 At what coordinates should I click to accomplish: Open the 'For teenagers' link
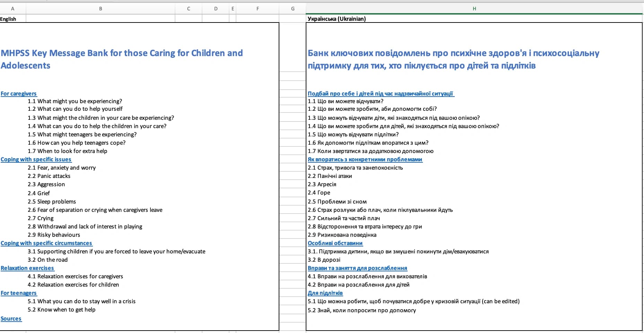(18, 293)
